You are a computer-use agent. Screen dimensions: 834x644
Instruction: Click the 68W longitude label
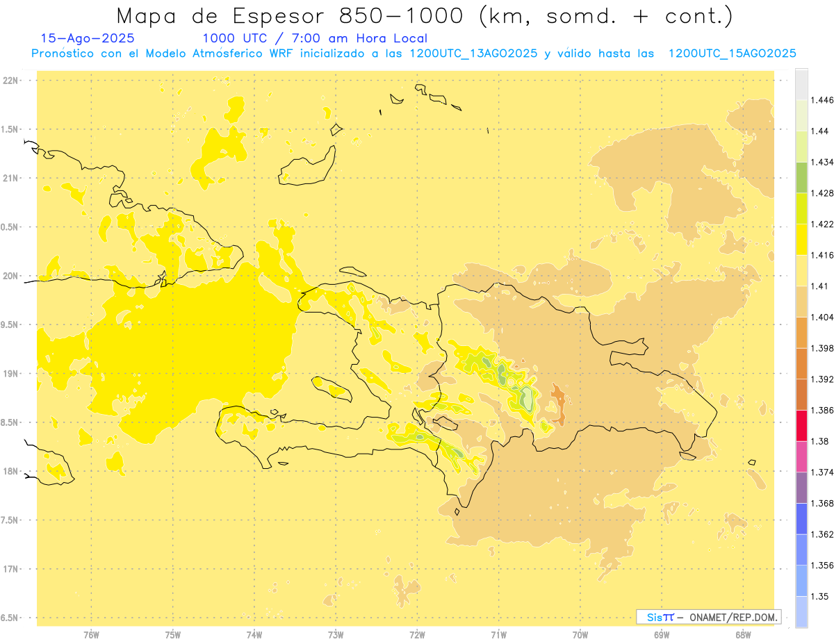743,634
